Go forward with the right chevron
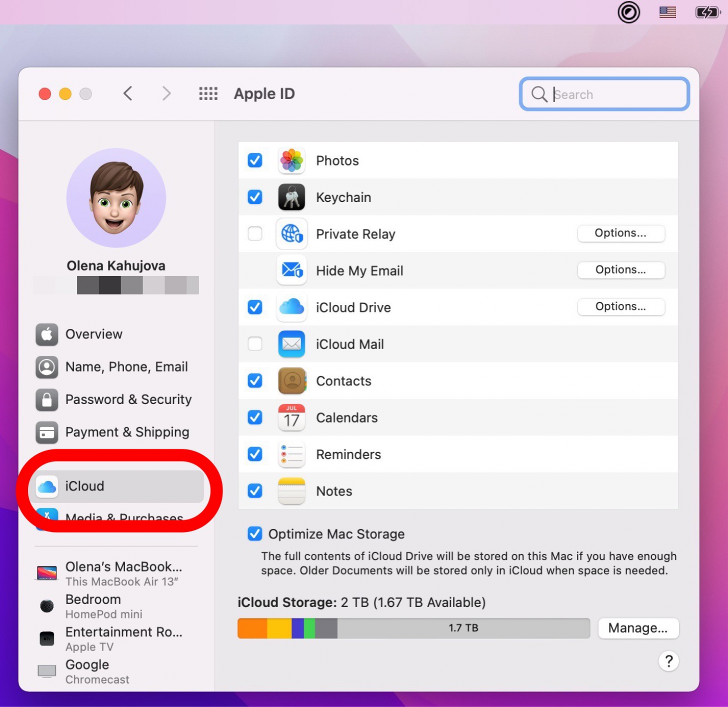Image resolution: width=728 pixels, height=707 pixels. 166,93
